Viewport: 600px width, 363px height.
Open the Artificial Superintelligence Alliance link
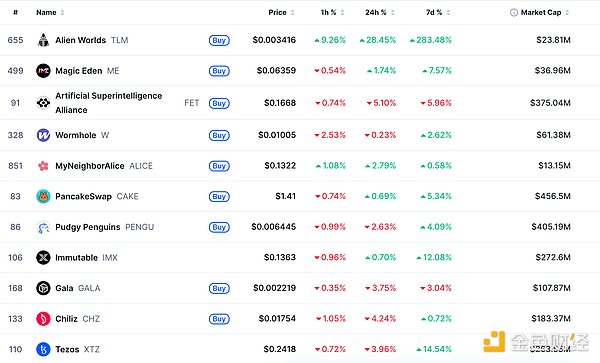(109, 103)
